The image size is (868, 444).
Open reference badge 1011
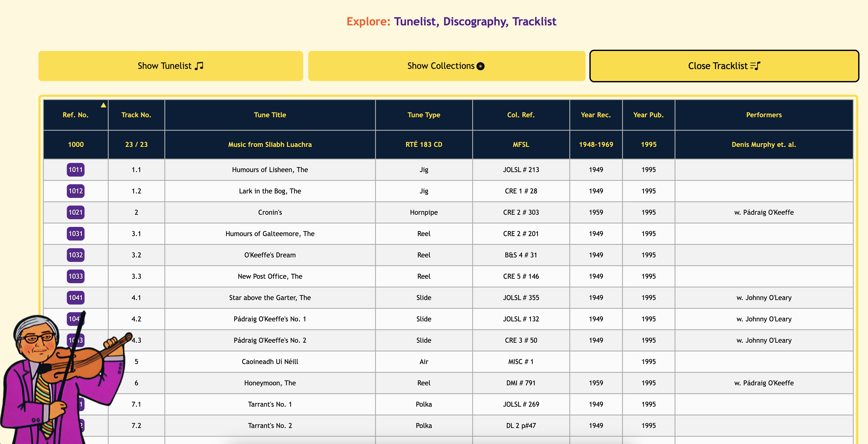tap(76, 170)
